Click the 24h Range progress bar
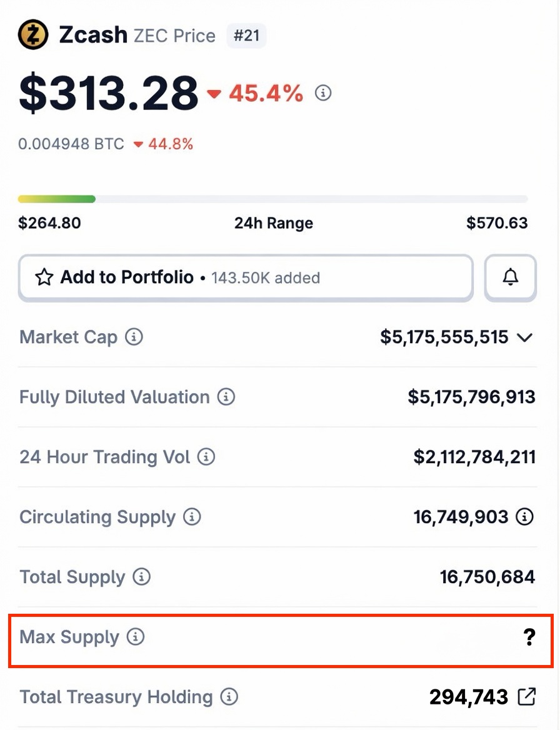Image resolution: width=560 pixels, height=730 pixels. 272,199
